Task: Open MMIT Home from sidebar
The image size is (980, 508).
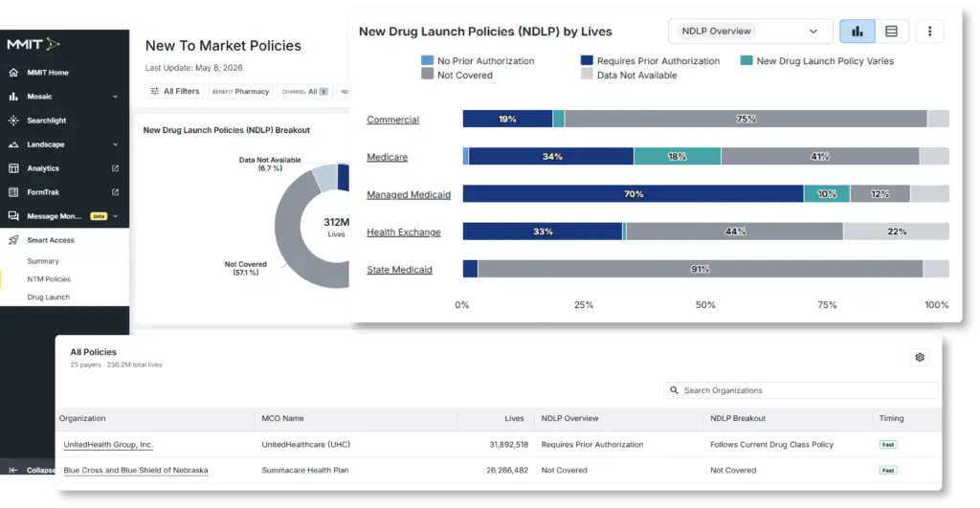Action: pos(48,73)
